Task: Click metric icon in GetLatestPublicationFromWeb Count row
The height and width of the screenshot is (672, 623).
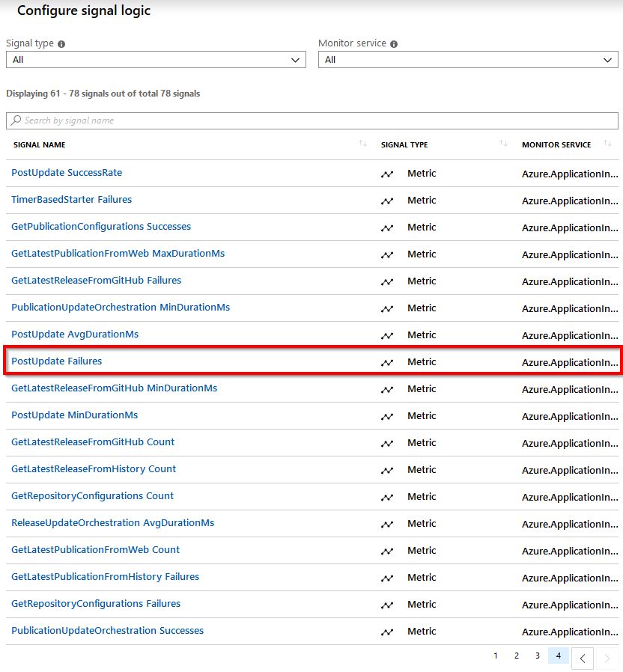Action: [387, 551]
